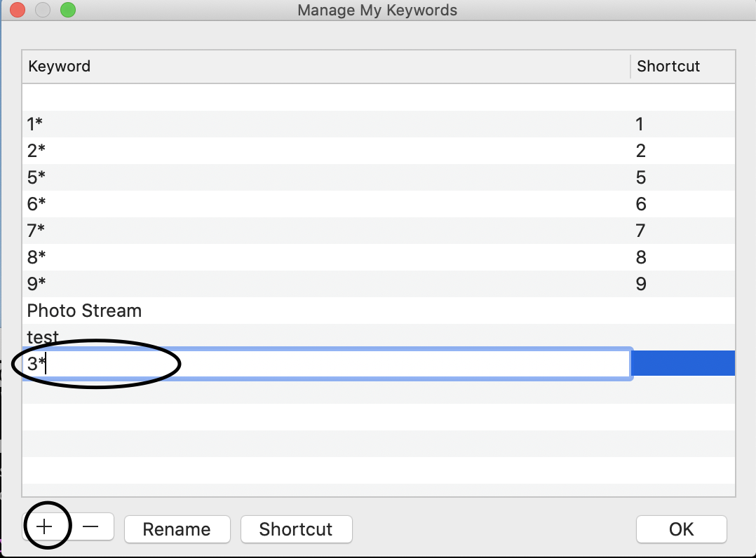756x558 pixels.
Task: Click the green zoom window button
Action: point(68,10)
